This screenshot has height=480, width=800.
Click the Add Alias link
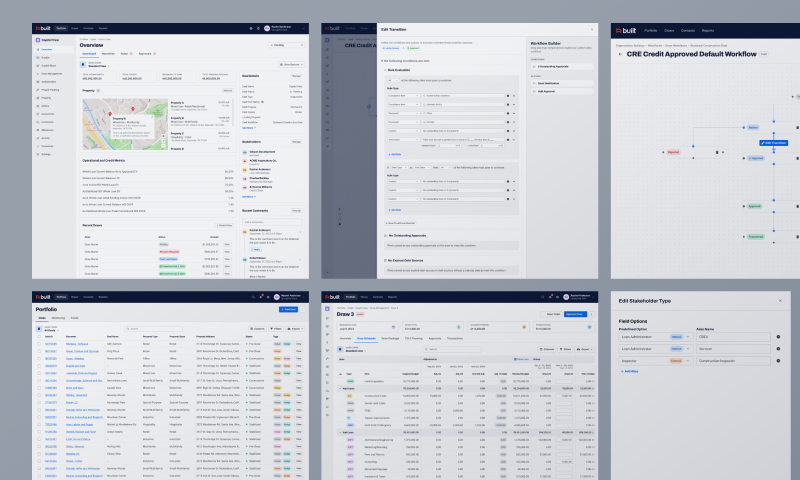pyautogui.click(x=629, y=371)
